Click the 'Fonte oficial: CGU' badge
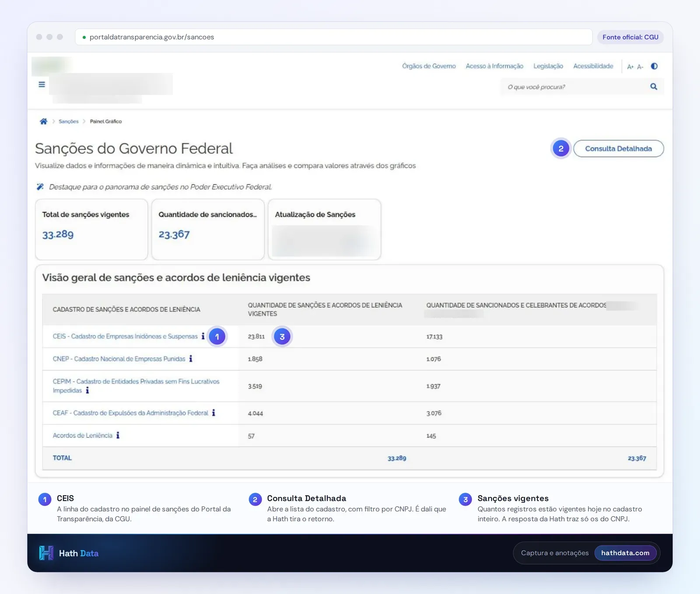Screen dimensions: 700x594 coord(630,37)
